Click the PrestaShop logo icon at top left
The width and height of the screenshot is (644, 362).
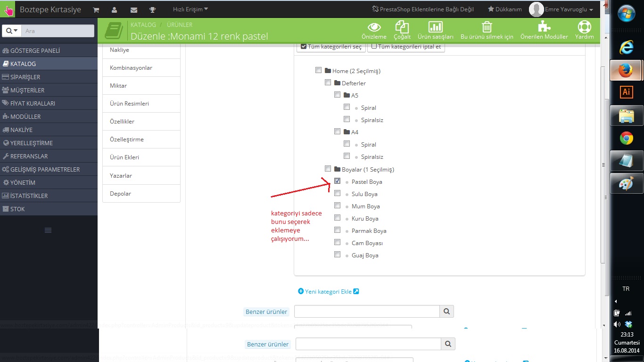tap(8, 9)
